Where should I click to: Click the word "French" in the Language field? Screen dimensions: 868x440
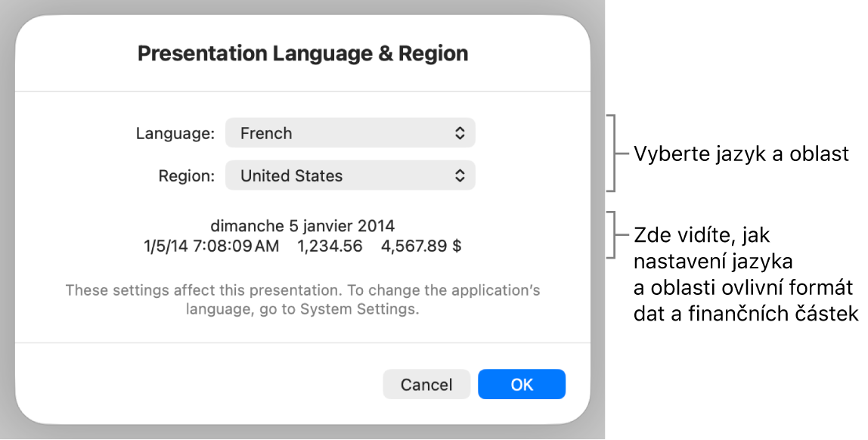[266, 134]
